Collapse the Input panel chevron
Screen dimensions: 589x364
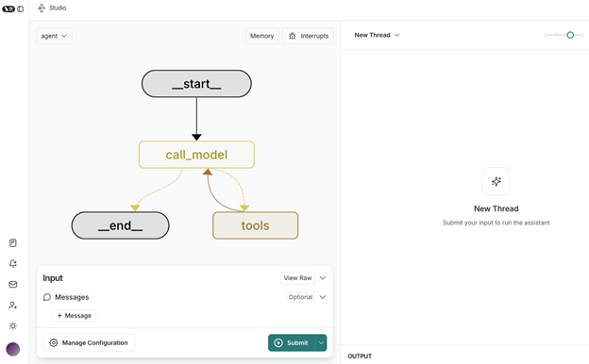[x=322, y=278]
